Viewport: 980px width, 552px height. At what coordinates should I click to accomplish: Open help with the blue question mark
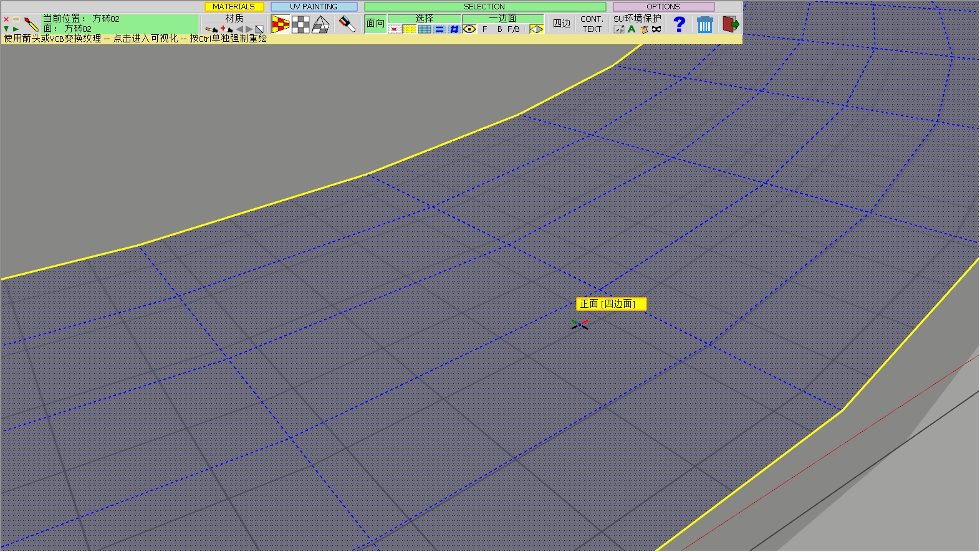[680, 24]
